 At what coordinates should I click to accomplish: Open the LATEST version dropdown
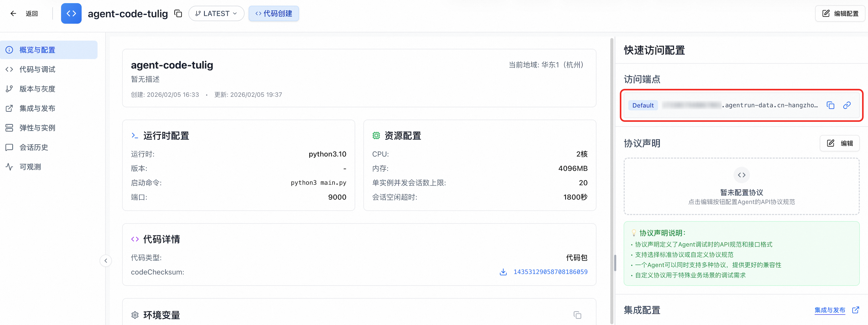click(216, 13)
